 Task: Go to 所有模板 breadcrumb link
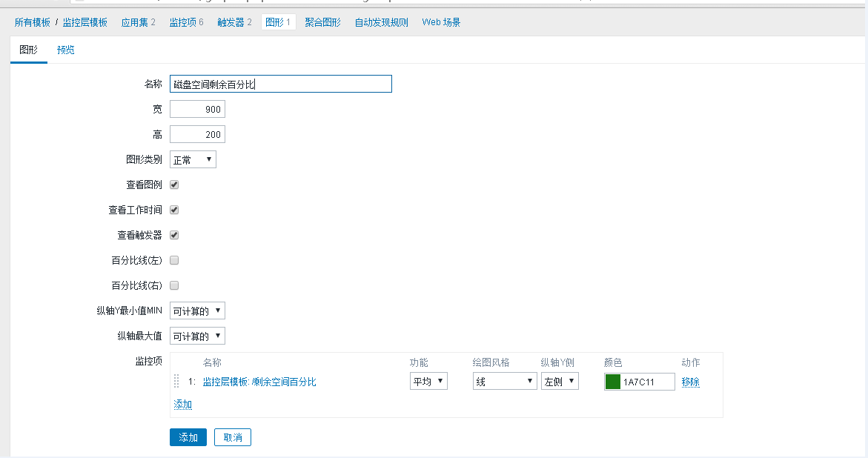point(32,22)
